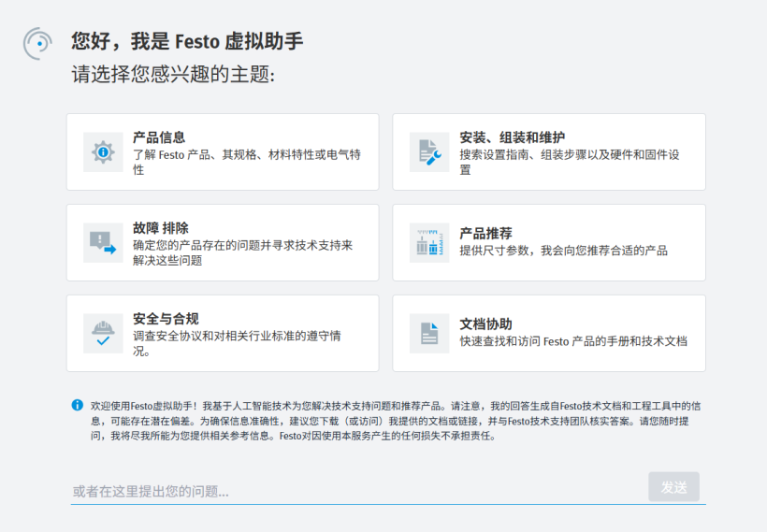The width and height of the screenshot is (767, 532).
Task: Click the Festo virtual assistant logo icon
Action: point(37,44)
